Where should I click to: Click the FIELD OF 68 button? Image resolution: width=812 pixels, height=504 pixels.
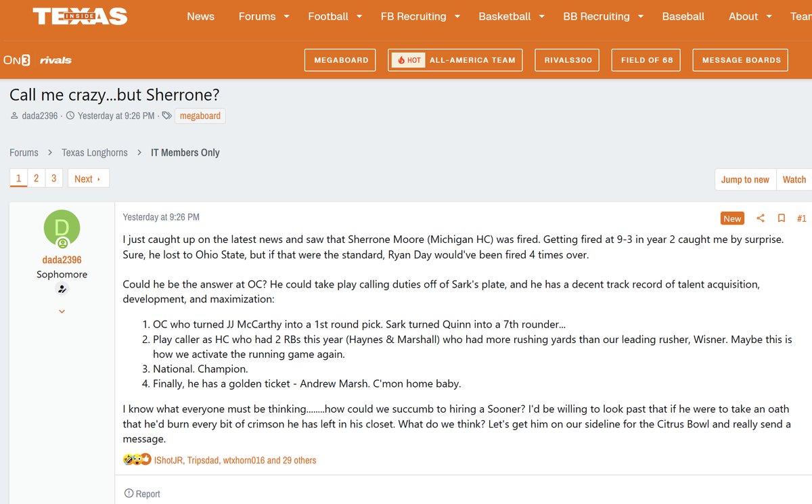[x=647, y=60]
